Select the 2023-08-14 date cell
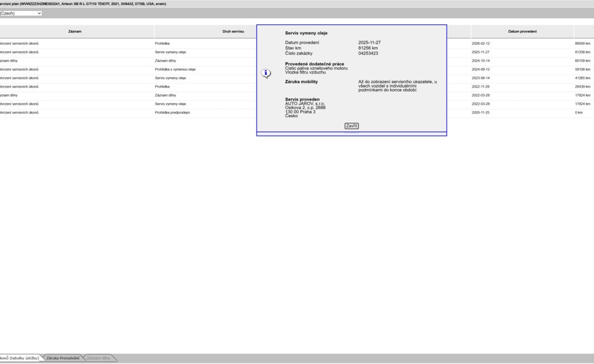Image resolution: width=594 pixels, height=364 pixels. (x=481, y=78)
